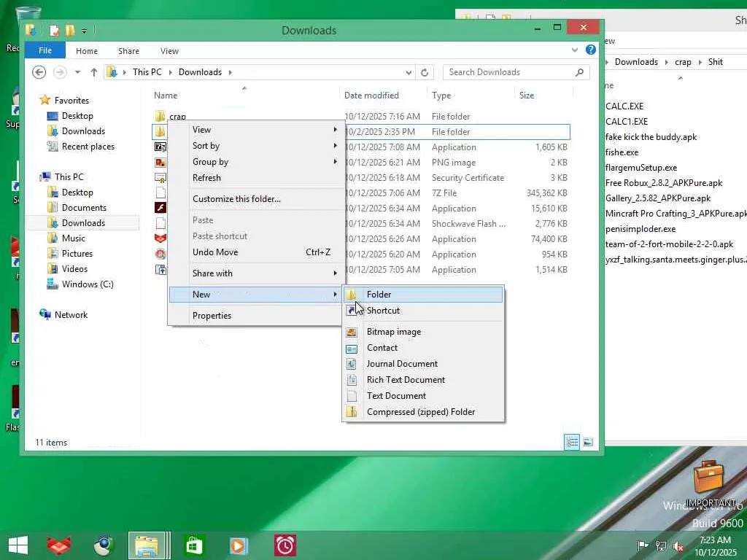
Task: Open the Help question mark icon
Action: (591, 50)
